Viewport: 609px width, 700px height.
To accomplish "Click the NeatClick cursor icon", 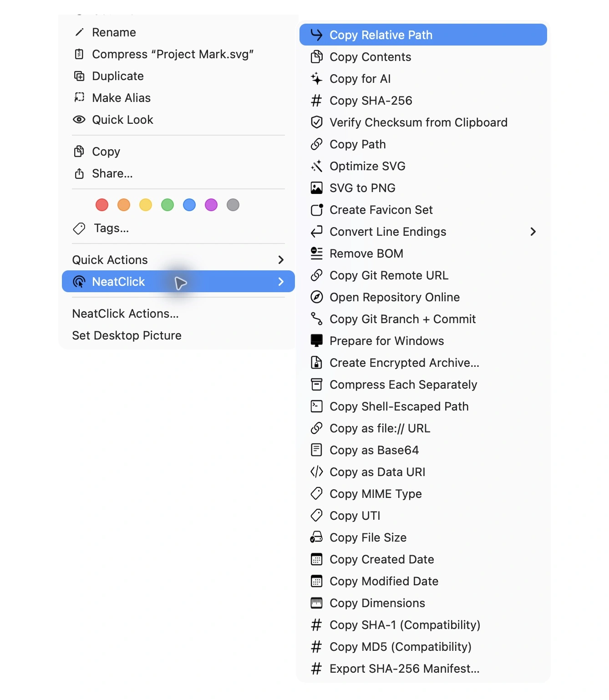I will tap(79, 281).
